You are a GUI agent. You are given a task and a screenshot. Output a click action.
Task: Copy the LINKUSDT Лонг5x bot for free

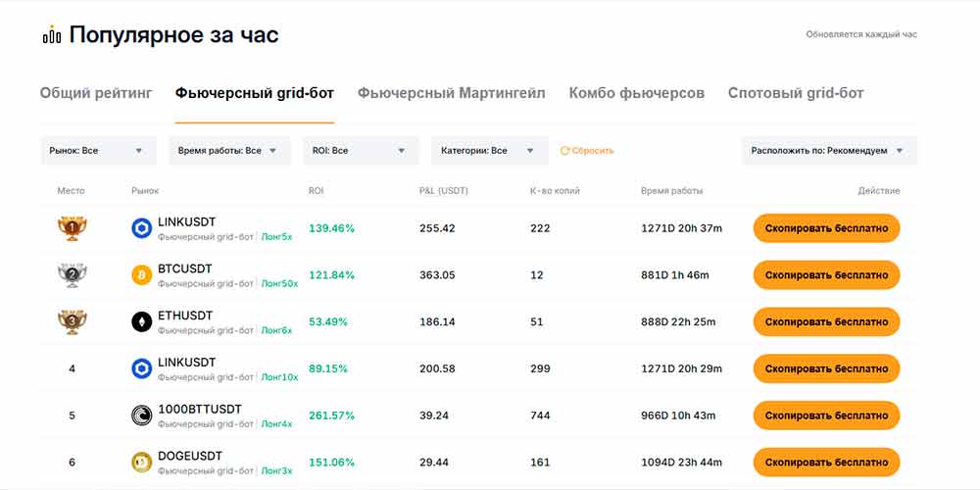[x=826, y=228]
